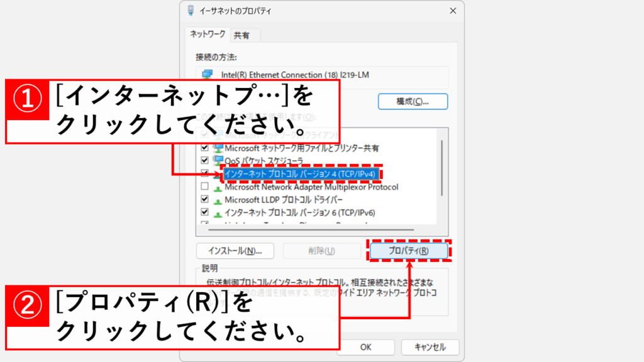
Task: Click the キャンセル button
Action: click(x=430, y=347)
